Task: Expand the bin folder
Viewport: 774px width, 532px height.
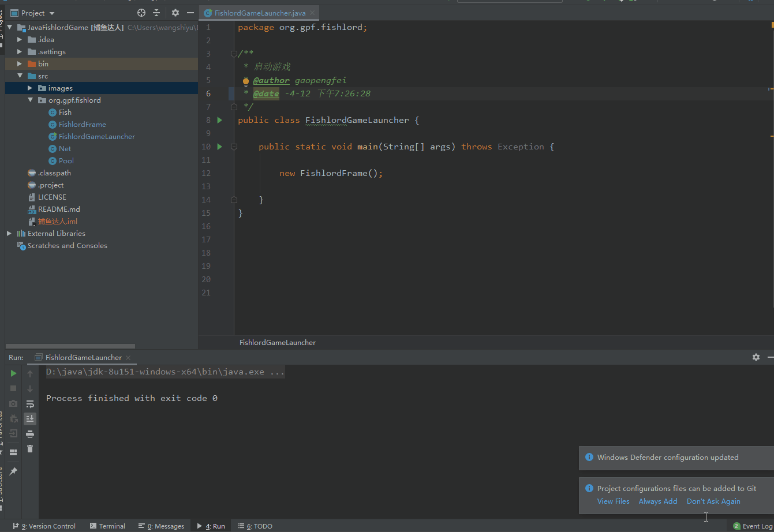Action: click(20, 63)
